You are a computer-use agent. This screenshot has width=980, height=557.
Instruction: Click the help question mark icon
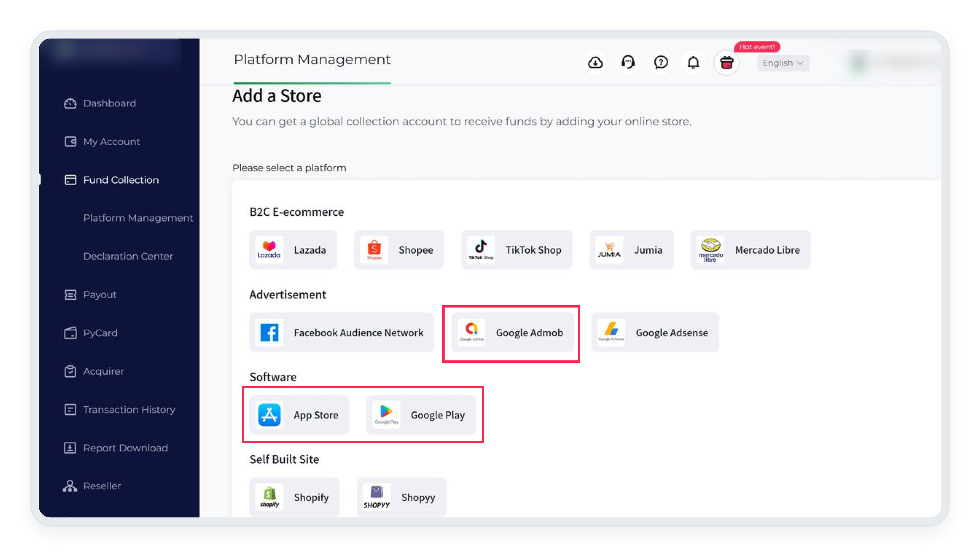(661, 62)
